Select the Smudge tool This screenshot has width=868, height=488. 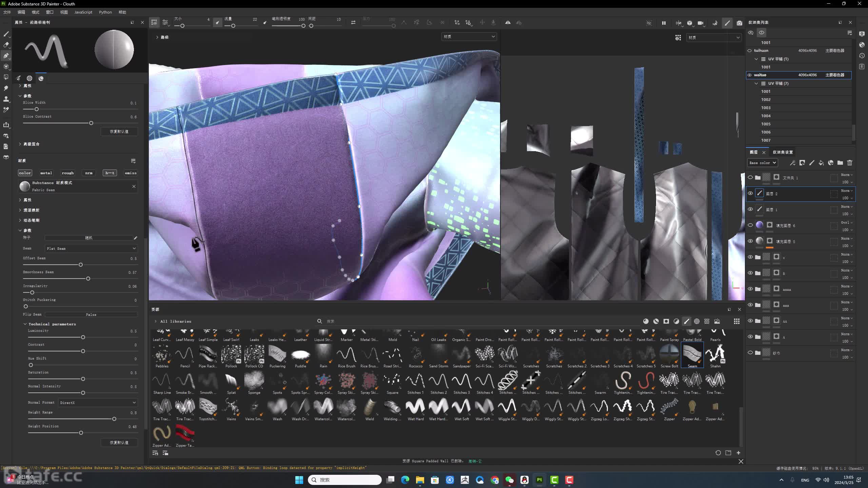point(6,88)
